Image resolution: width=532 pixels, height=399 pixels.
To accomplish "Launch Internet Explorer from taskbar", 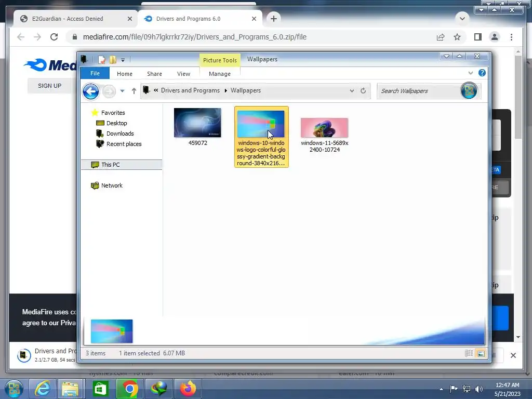I will click(x=43, y=389).
